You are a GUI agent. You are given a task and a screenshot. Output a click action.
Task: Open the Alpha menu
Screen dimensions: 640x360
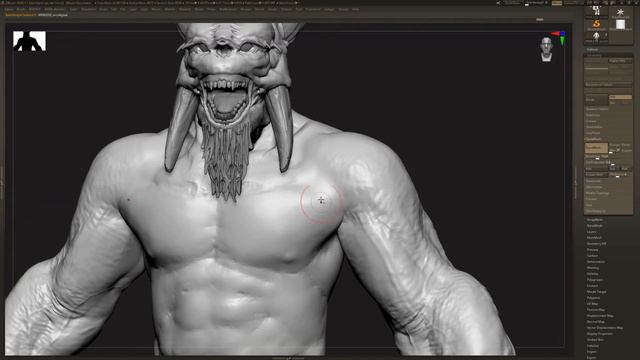(x=8, y=9)
